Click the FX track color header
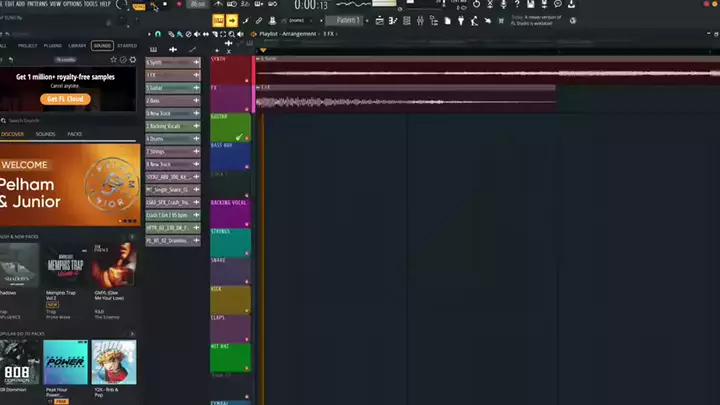Viewport: 720px width, 405px height. coord(230,97)
